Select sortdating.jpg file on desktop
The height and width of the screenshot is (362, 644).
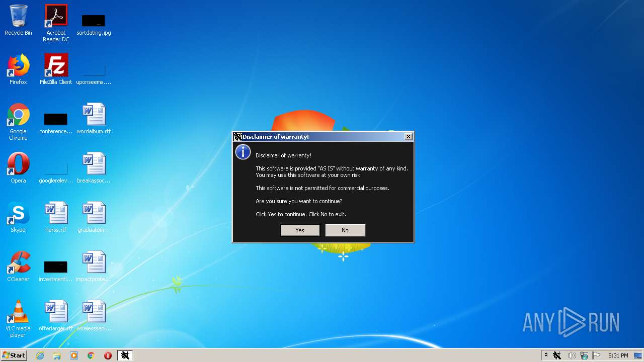coord(94,24)
